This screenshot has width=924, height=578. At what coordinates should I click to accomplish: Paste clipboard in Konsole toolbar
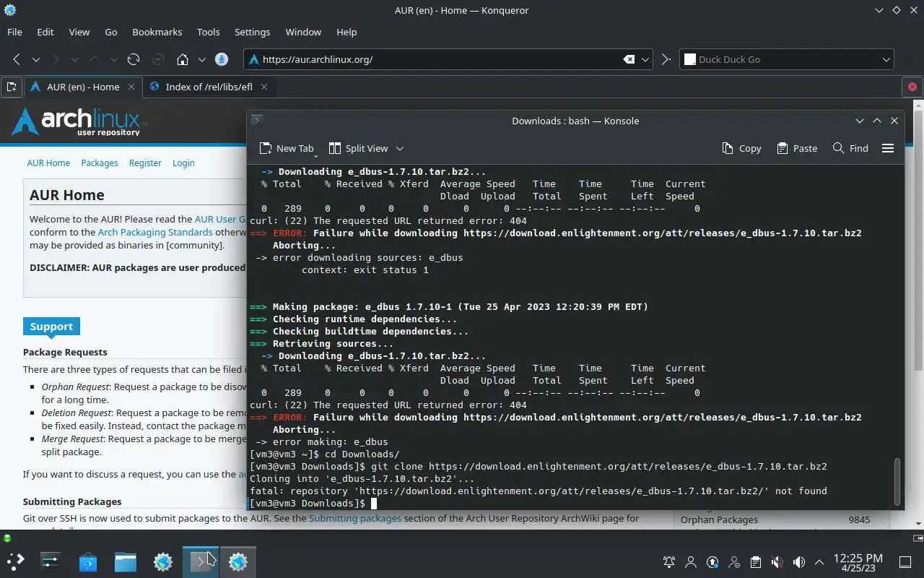797,148
